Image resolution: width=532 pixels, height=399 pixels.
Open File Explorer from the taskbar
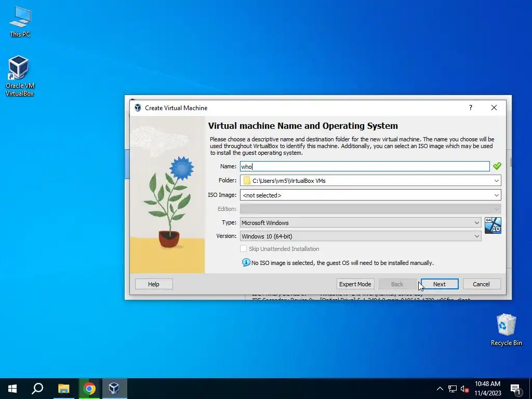point(63,389)
